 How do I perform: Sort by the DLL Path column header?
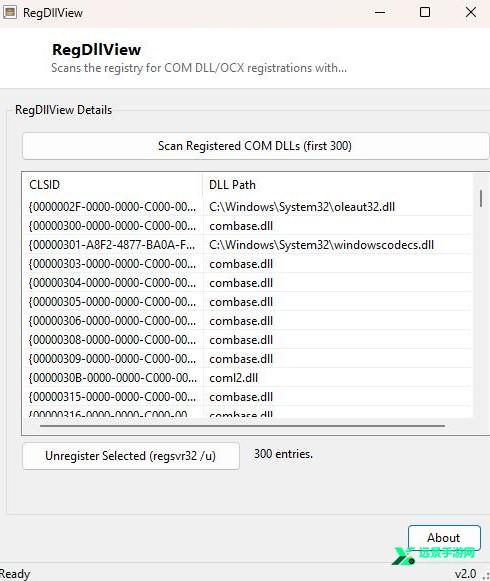pyautogui.click(x=338, y=185)
